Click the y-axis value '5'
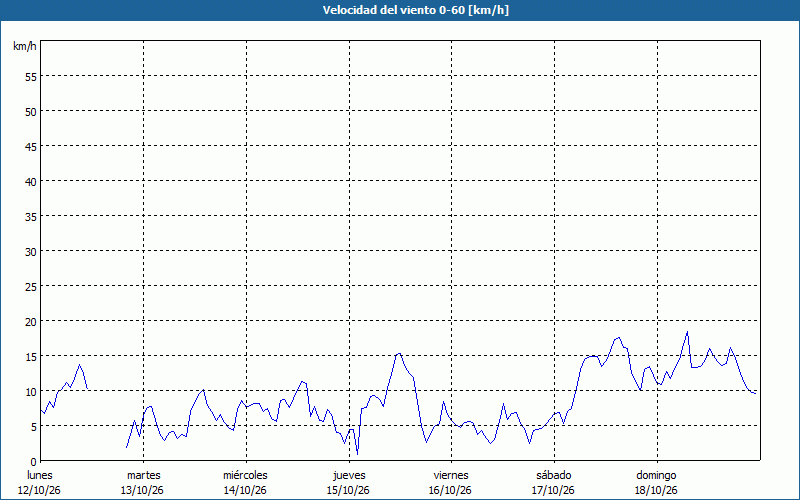This screenshot has height=500, width=800. (34, 427)
